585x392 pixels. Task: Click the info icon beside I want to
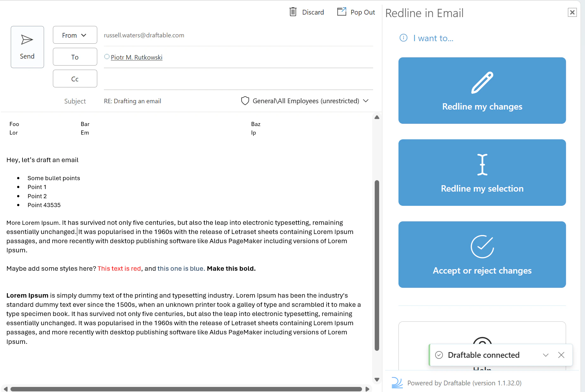coord(404,38)
